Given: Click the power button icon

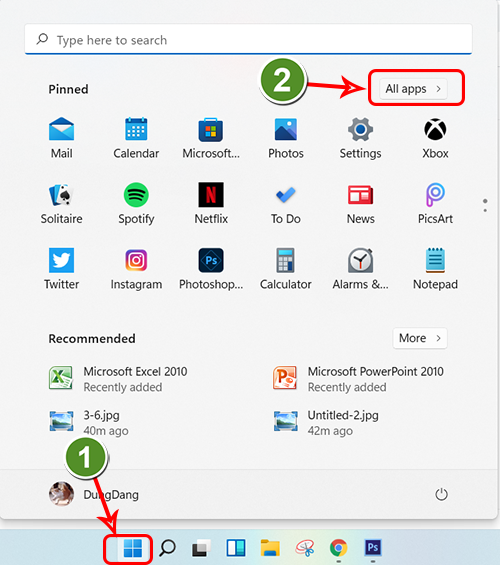Looking at the screenshot, I should pyautogui.click(x=441, y=494).
